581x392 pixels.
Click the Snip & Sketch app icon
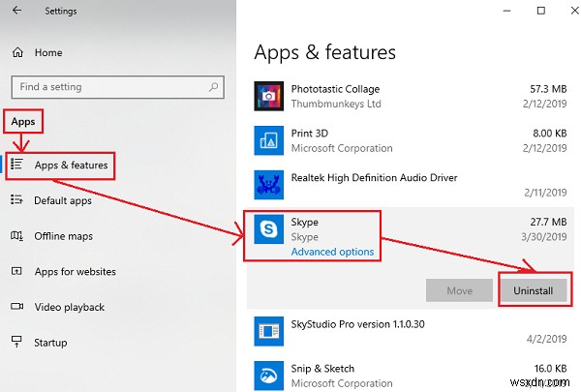coord(267,375)
